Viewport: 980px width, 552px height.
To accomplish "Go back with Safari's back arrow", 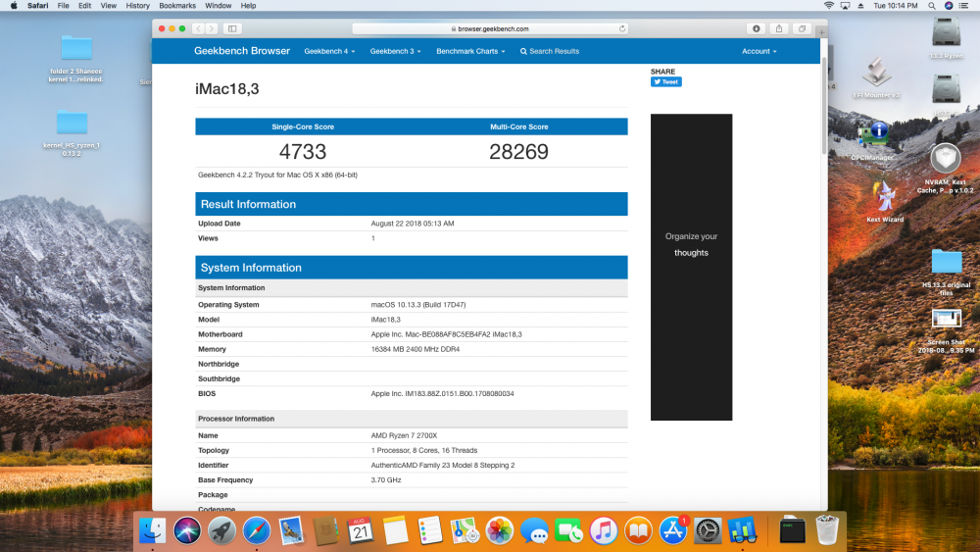I will (x=198, y=28).
